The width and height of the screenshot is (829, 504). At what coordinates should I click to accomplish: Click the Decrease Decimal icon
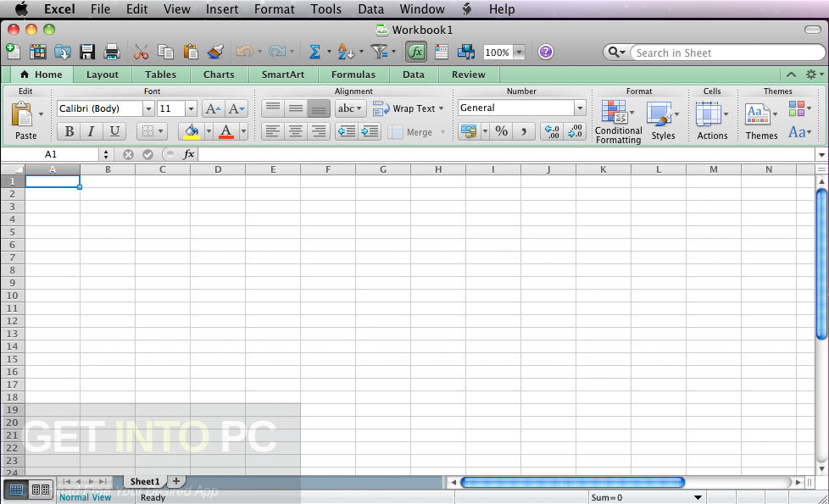point(575,131)
